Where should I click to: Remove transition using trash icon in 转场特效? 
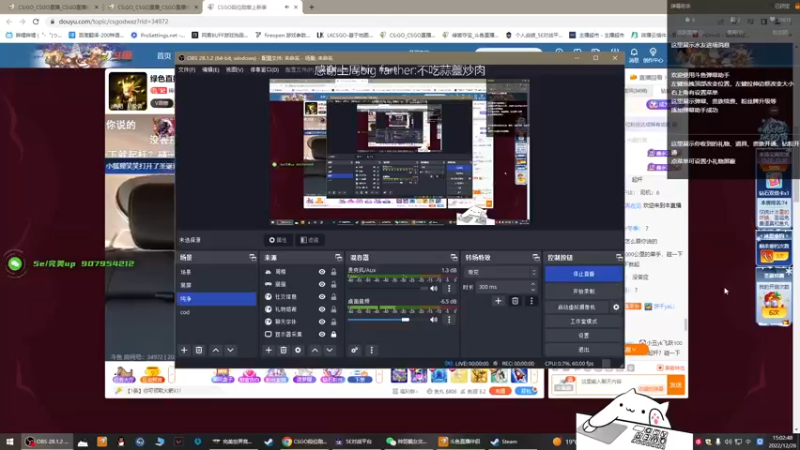(x=515, y=302)
